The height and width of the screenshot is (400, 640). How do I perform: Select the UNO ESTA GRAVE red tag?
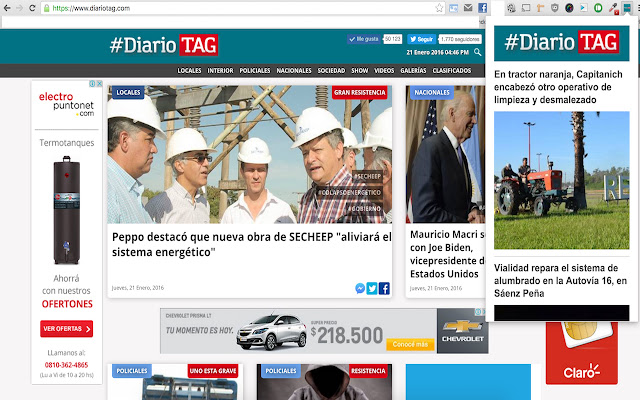213,371
